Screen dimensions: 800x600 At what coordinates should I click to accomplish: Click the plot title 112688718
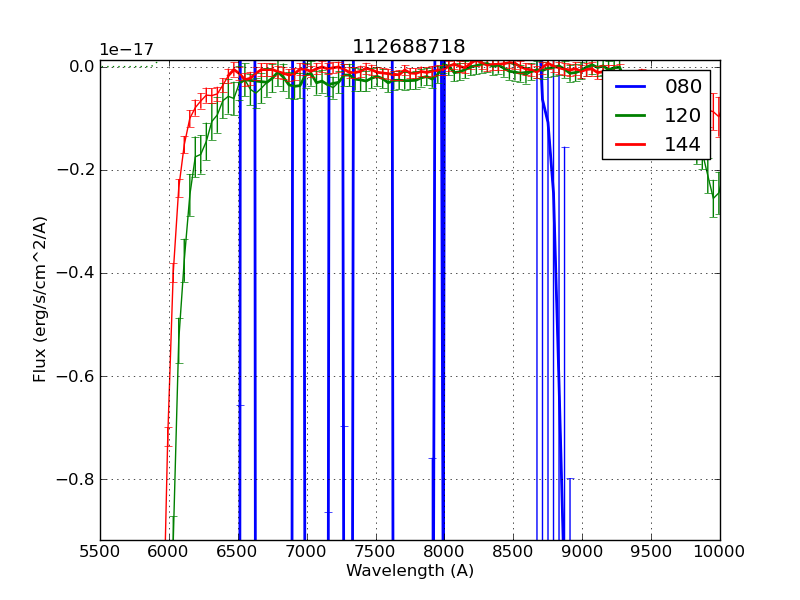click(x=408, y=47)
